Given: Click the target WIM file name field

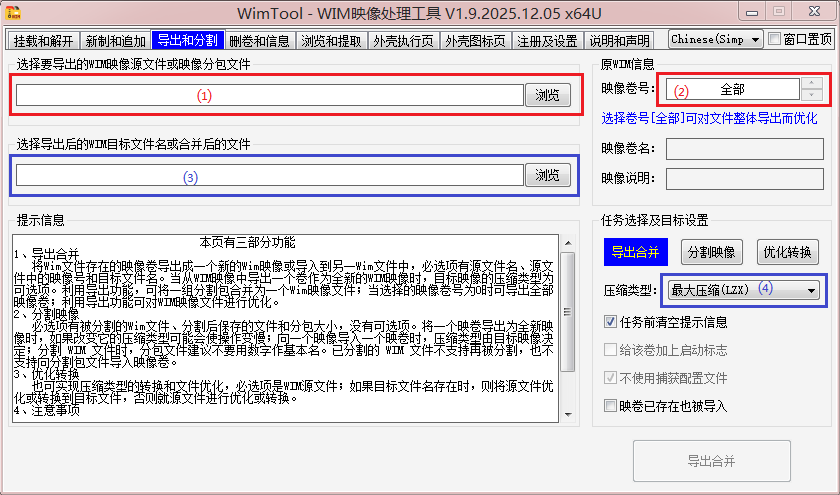Looking at the screenshot, I should pyautogui.click(x=270, y=175).
